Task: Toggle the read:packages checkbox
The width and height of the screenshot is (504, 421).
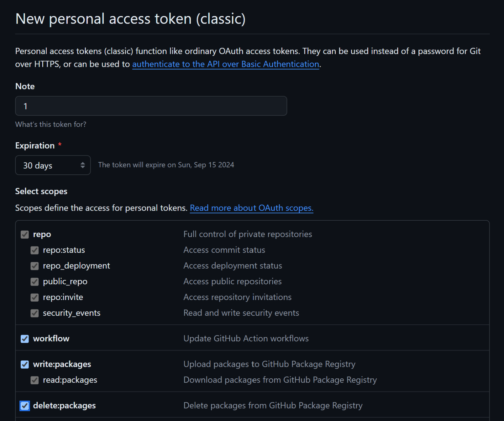Action: 34,380
